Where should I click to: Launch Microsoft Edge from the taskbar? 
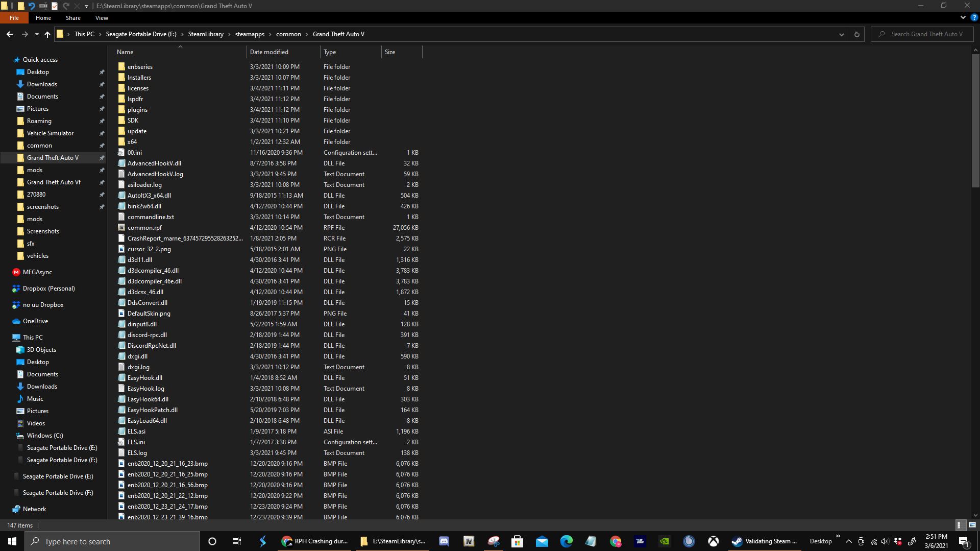(x=567, y=541)
